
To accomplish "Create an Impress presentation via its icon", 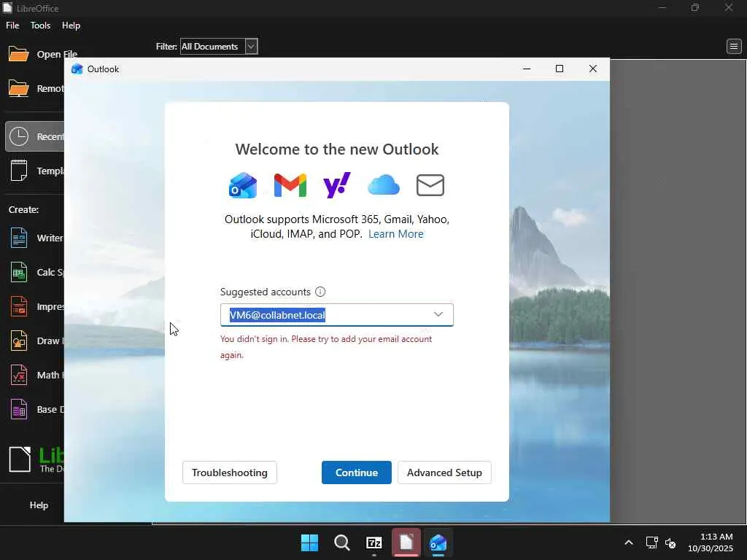I will (18, 306).
